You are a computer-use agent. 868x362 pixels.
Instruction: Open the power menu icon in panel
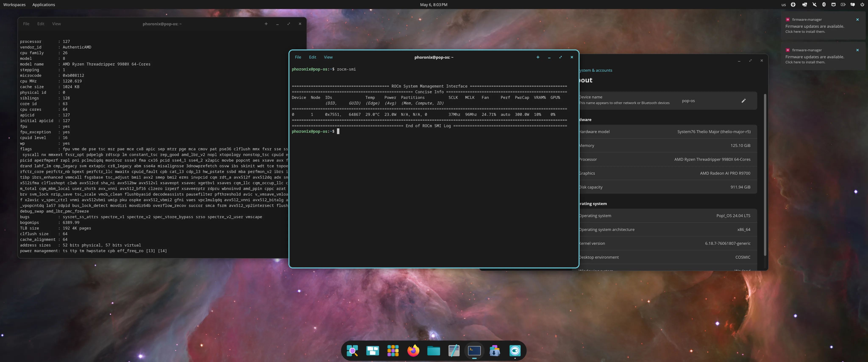862,4
